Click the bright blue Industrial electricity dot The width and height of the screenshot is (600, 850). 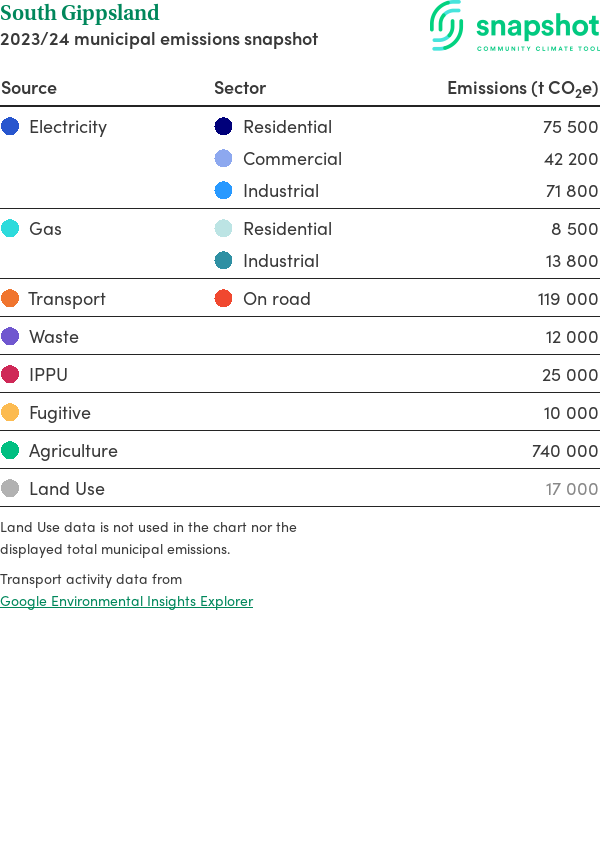224,191
